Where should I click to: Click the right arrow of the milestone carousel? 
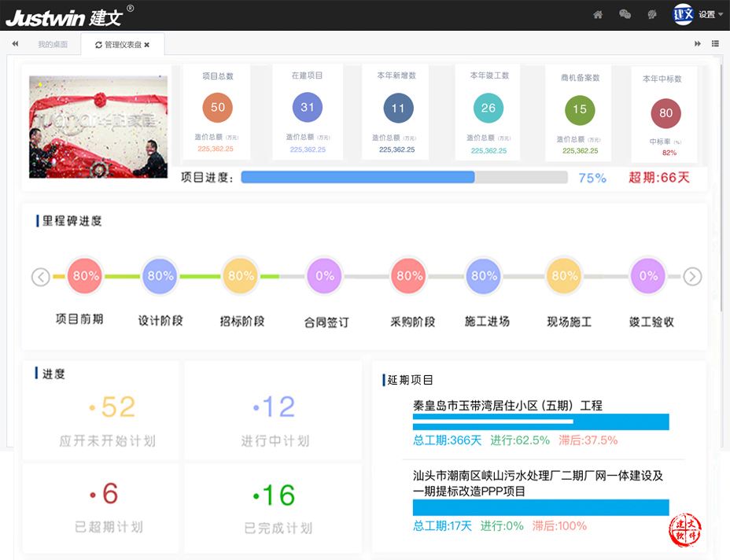[692, 277]
